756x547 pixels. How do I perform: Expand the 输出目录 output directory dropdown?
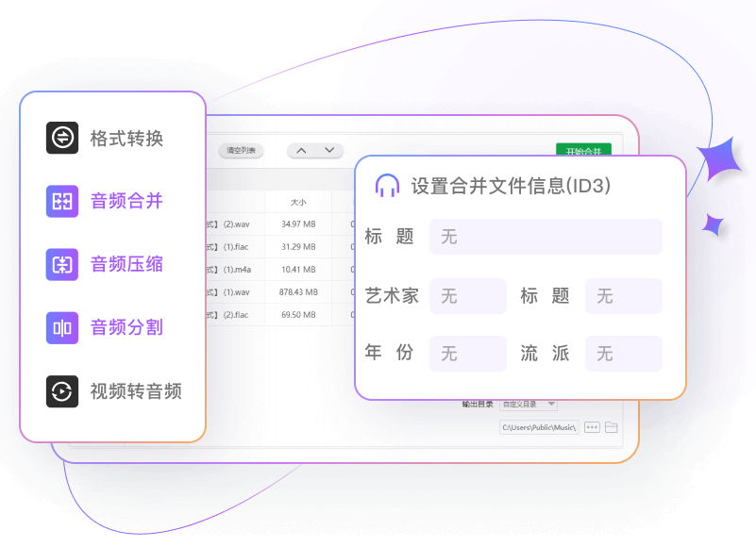pyautogui.click(x=528, y=405)
